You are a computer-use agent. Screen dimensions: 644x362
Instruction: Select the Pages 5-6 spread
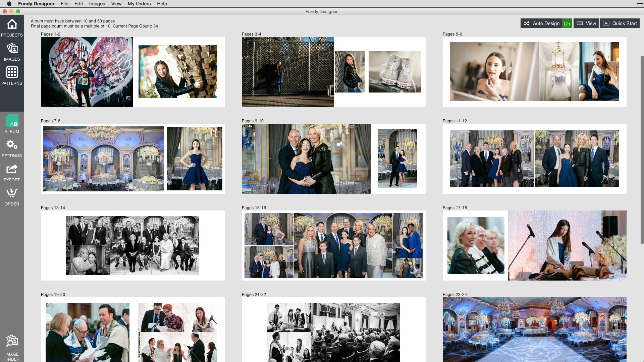click(x=535, y=72)
